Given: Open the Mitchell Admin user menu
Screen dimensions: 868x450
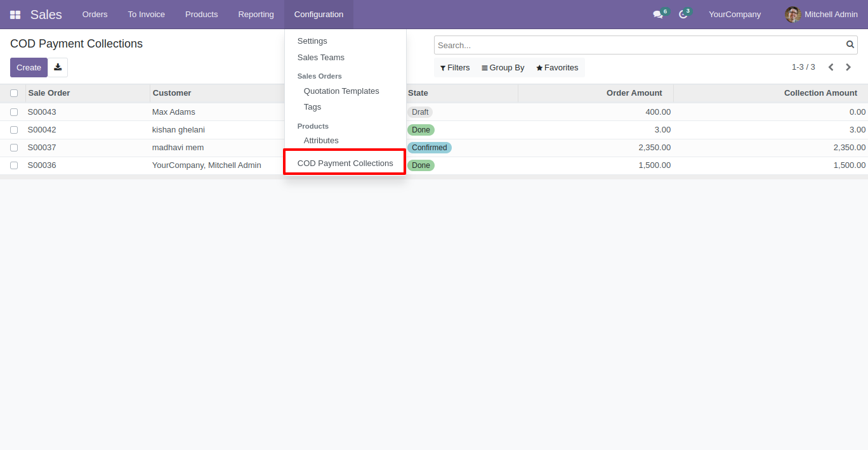Looking at the screenshot, I should 821,15.
